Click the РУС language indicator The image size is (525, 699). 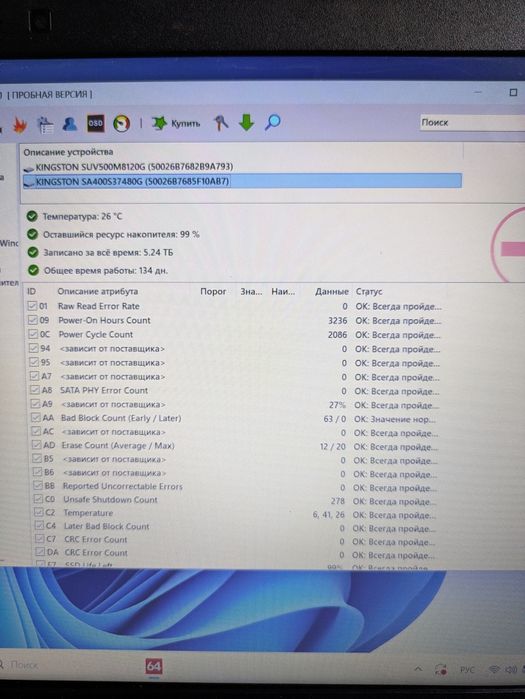point(467,670)
